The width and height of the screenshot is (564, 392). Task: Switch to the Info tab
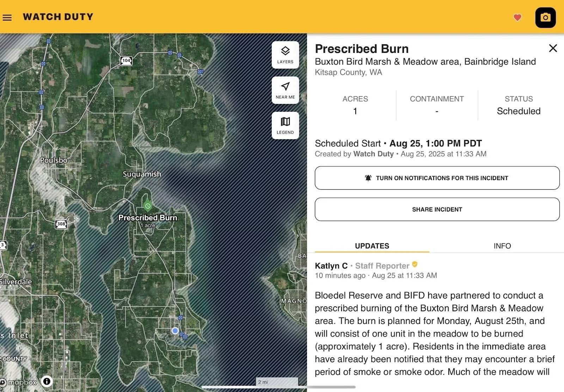click(502, 246)
